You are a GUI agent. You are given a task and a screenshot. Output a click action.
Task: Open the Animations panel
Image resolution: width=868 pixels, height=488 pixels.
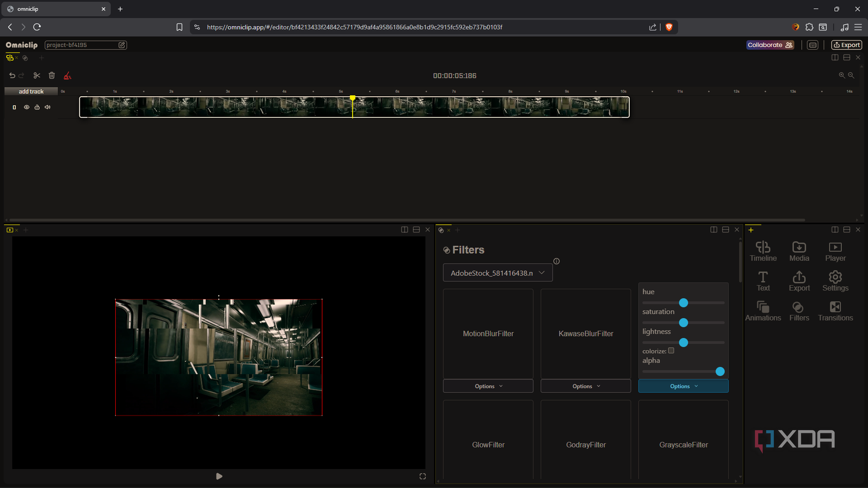pyautogui.click(x=763, y=310)
